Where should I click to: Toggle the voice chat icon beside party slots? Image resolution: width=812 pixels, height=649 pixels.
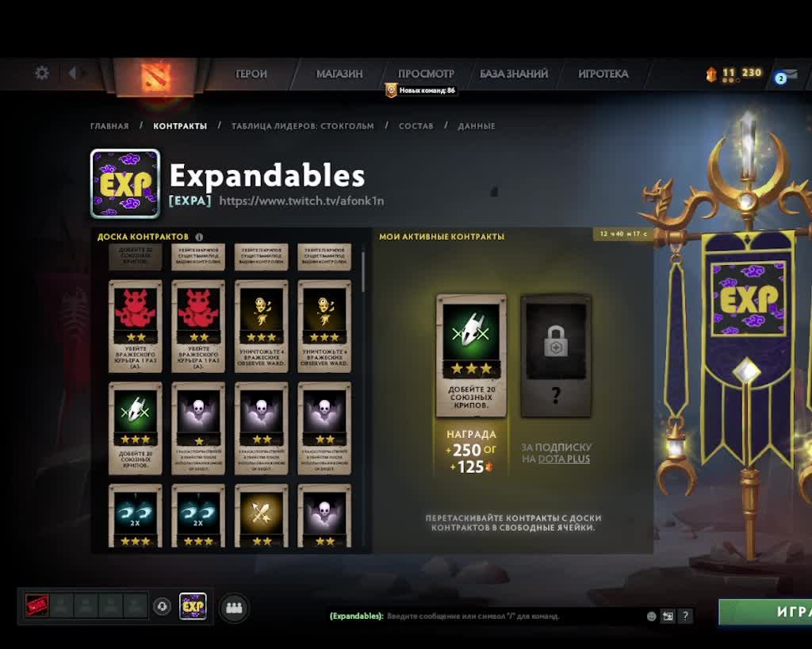162,606
